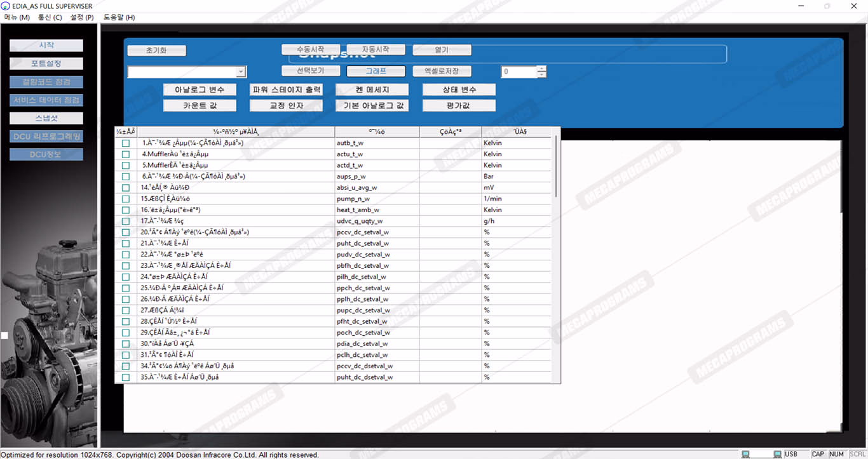The image size is (868, 459).
Task: Decrease the numeric spinner value
Action: click(x=541, y=75)
